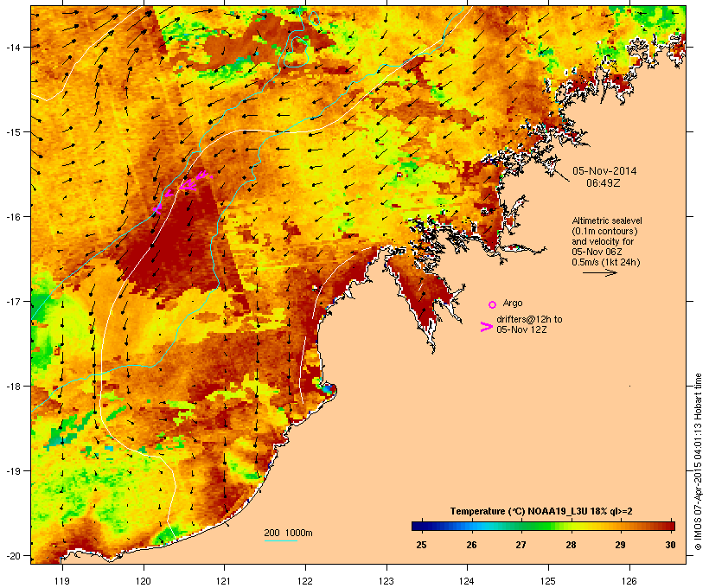The width and height of the screenshot is (709, 588).
Task: Click the colorbar tick label 29
Action: (x=621, y=545)
